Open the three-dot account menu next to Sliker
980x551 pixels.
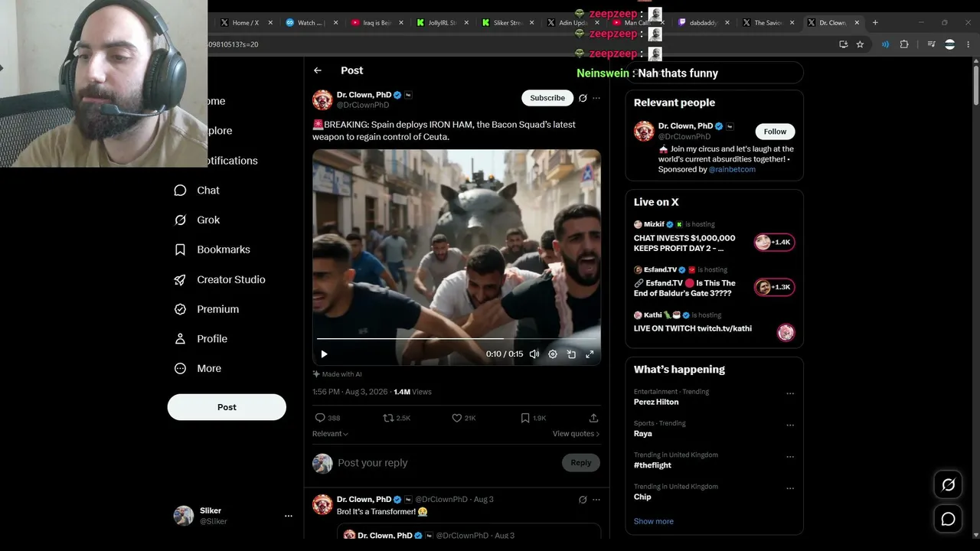coord(289,516)
